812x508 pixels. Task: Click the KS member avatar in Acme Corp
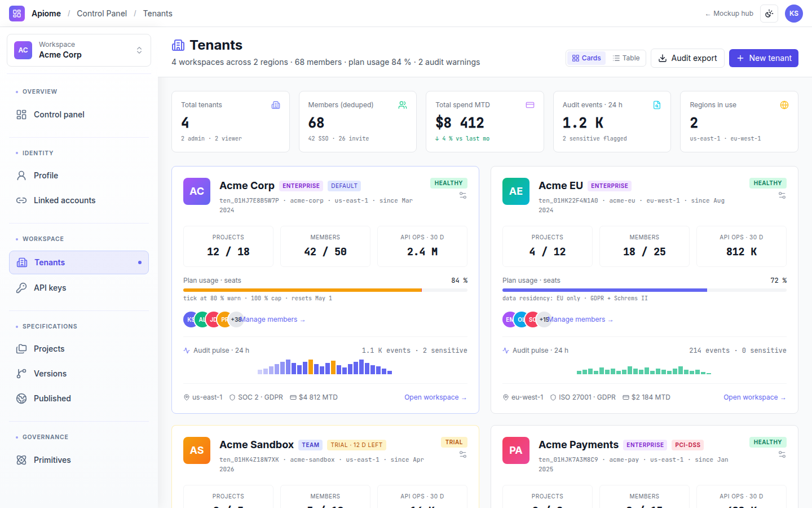tap(190, 319)
